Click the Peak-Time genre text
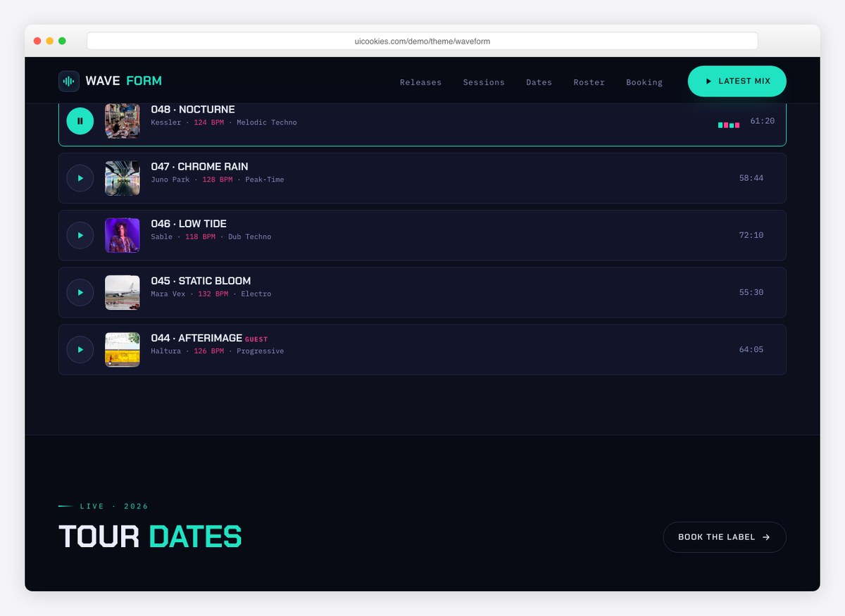845x616 pixels. tap(265, 180)
